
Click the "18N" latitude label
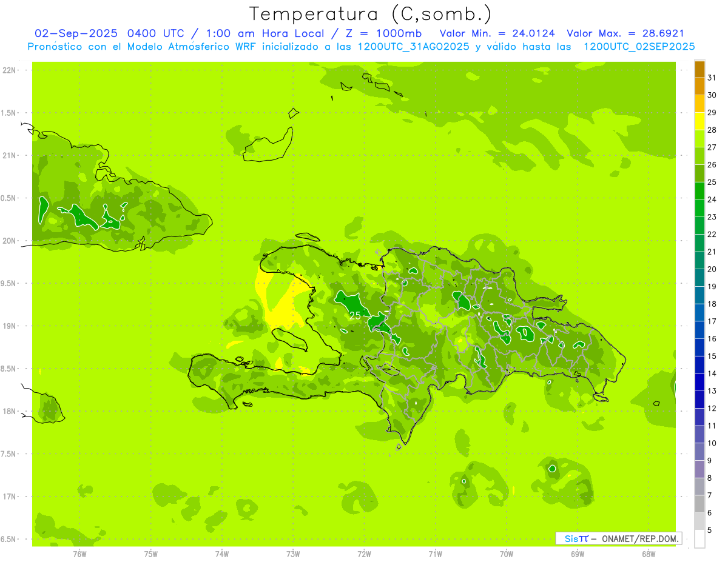click(x=9, y=411)
